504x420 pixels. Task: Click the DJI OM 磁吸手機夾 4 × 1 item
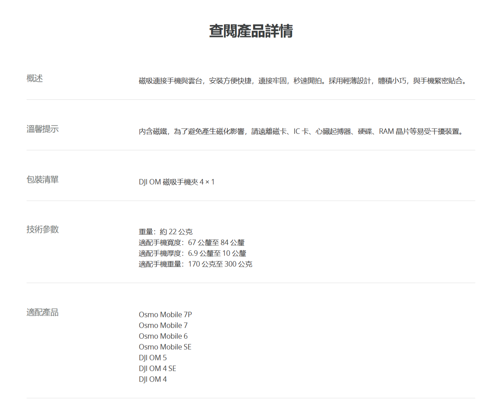[x=177, y=182]
